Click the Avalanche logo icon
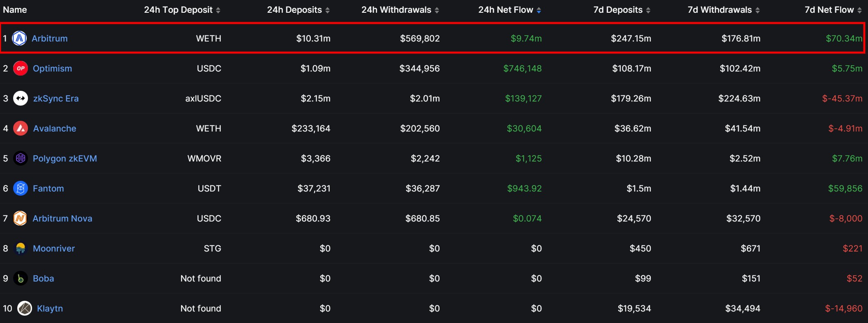Screen dimensions: 868x323 pyautogui.click(x=21, y=128)
